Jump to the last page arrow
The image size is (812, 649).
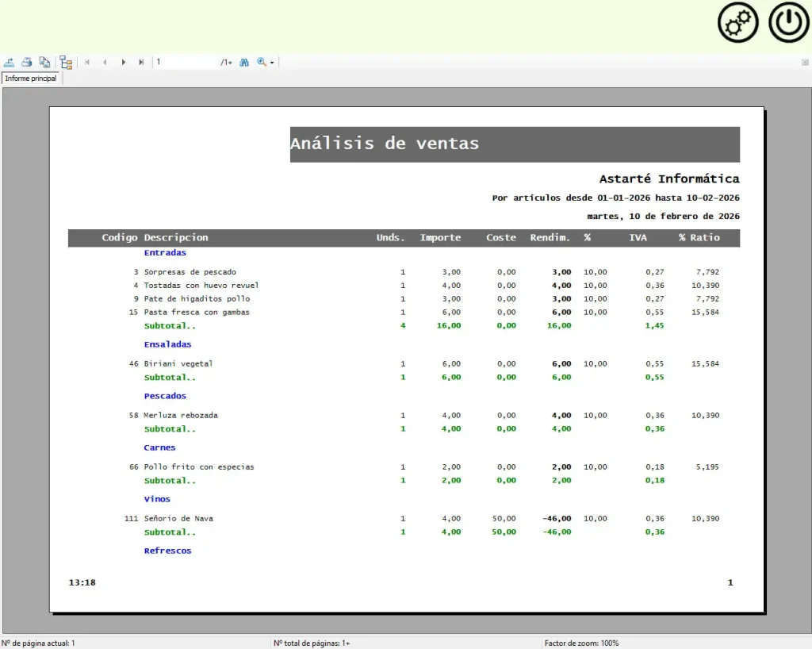(x=141, y=62)
